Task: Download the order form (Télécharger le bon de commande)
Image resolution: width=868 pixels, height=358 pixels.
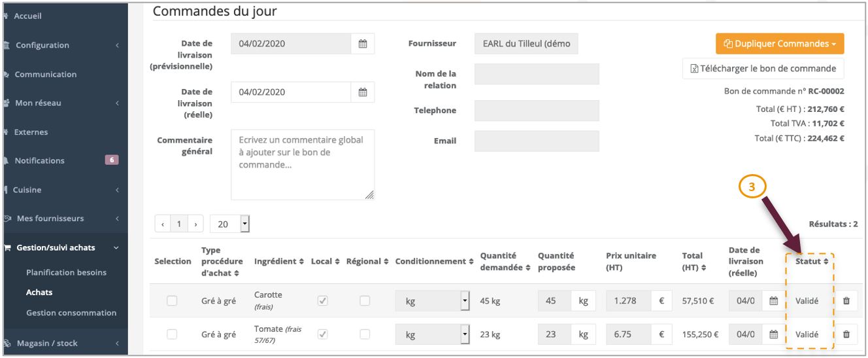Action: (x=763, y=69)
